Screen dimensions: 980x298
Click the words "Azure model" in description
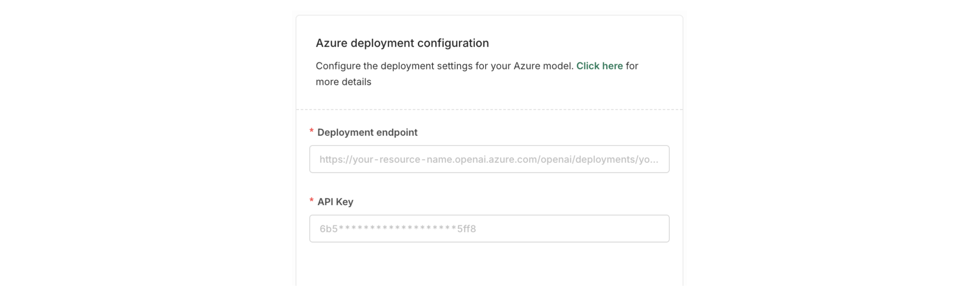tap(543, 66)
